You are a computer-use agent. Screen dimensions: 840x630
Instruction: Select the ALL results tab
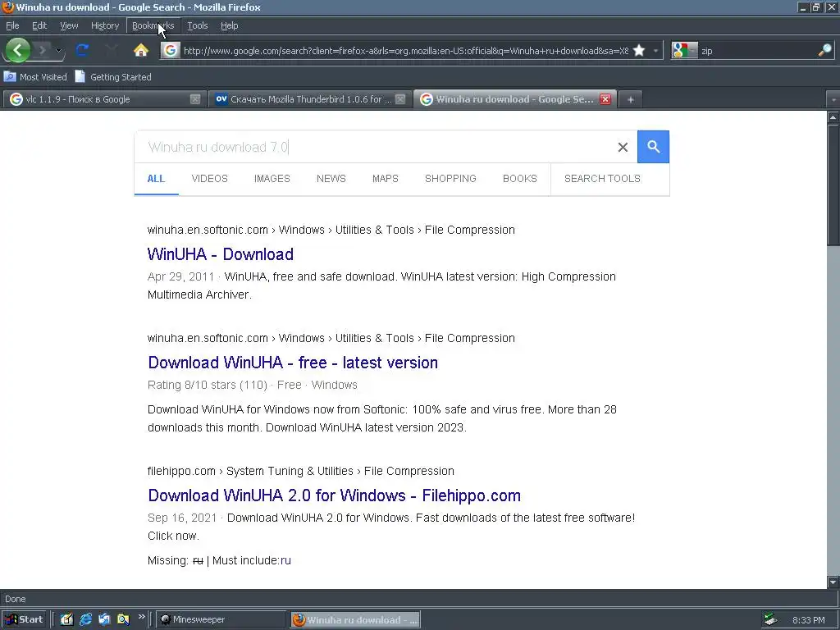click(x=156, y=178)
